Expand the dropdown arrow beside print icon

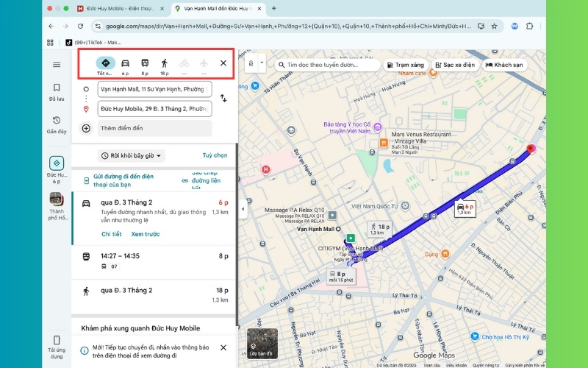(x=262, y=63)
